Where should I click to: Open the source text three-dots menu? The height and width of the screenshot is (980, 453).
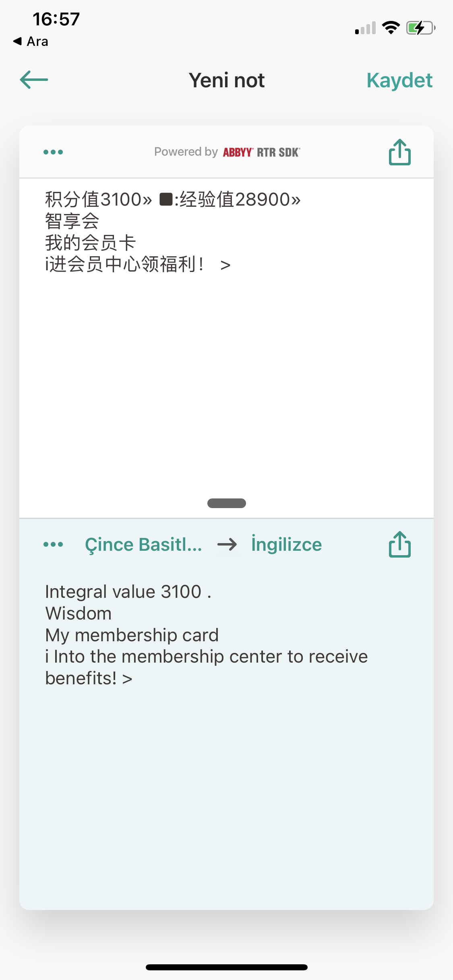point(53,152)
